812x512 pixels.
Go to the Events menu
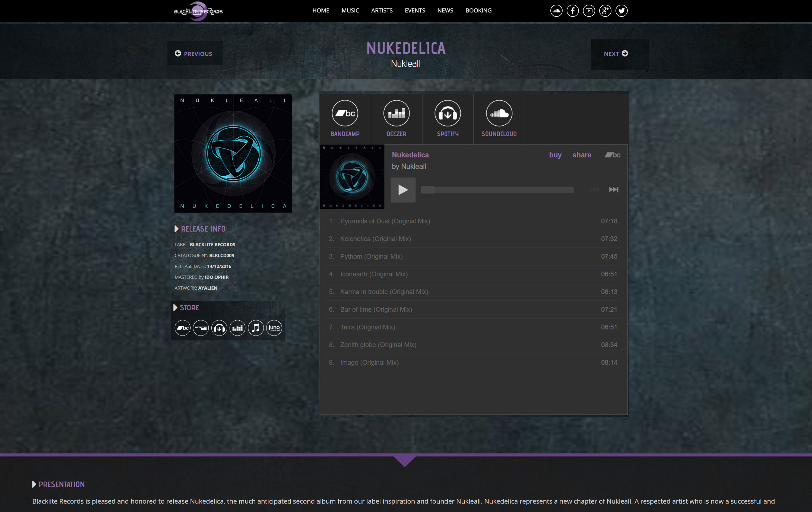(415, 11)
